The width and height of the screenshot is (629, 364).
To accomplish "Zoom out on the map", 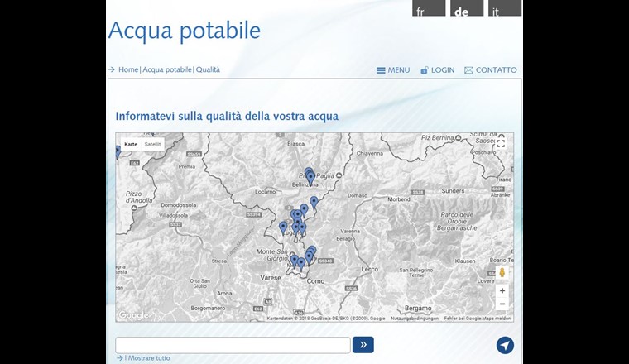I will (502, 304).
